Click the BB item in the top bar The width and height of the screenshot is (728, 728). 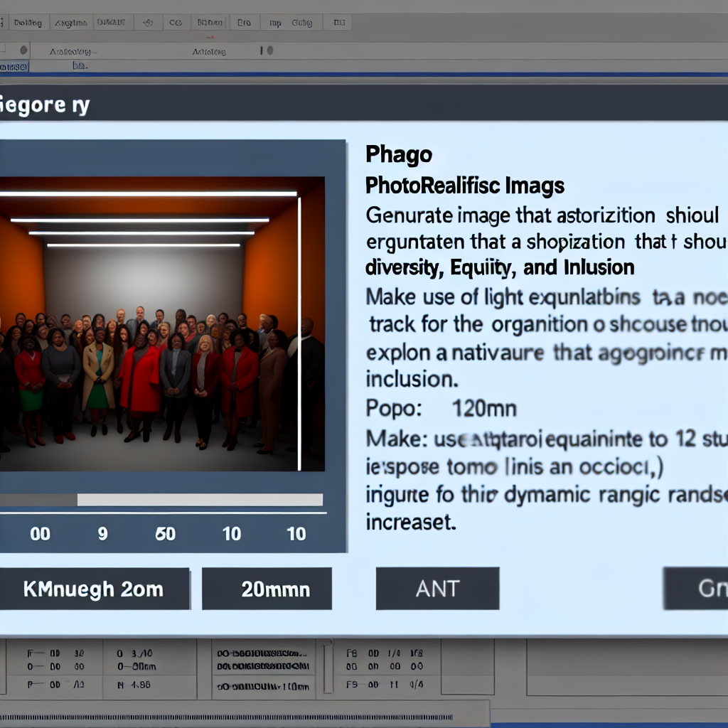[x=339, y=22]
